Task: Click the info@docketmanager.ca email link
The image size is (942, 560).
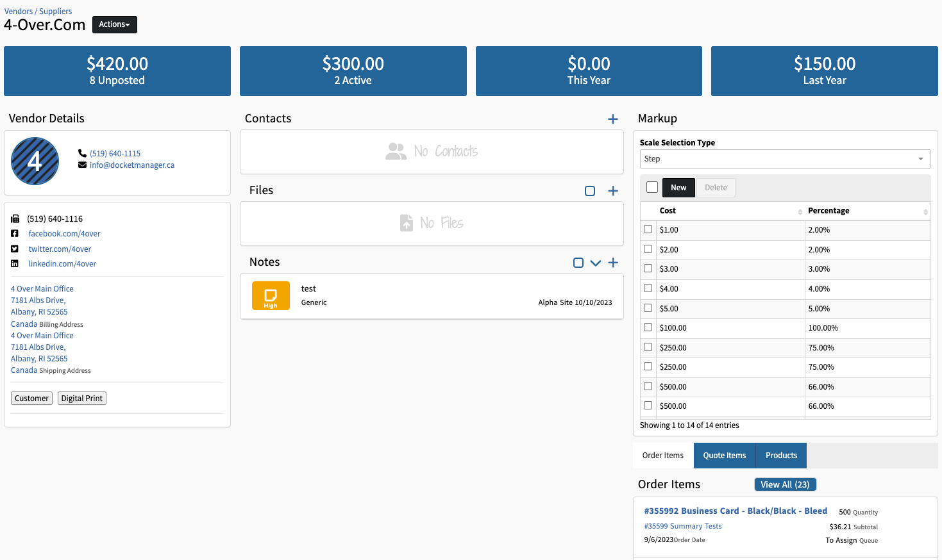Action: (x=132, y=165)
